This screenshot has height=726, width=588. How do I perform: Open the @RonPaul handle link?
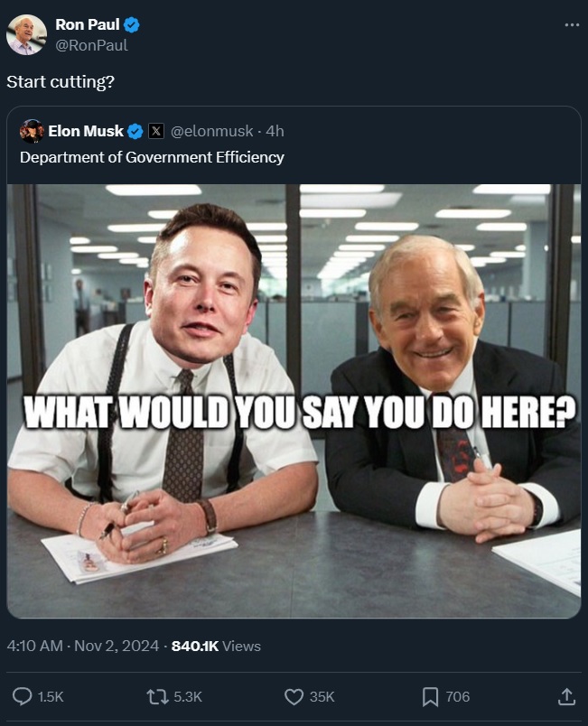pos(91,45)
